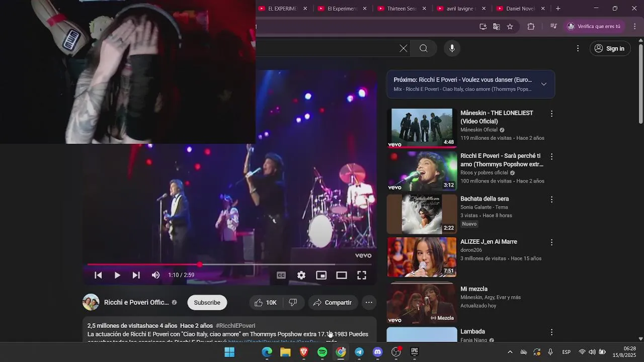Like the video with 10K likes

point(266,303)
